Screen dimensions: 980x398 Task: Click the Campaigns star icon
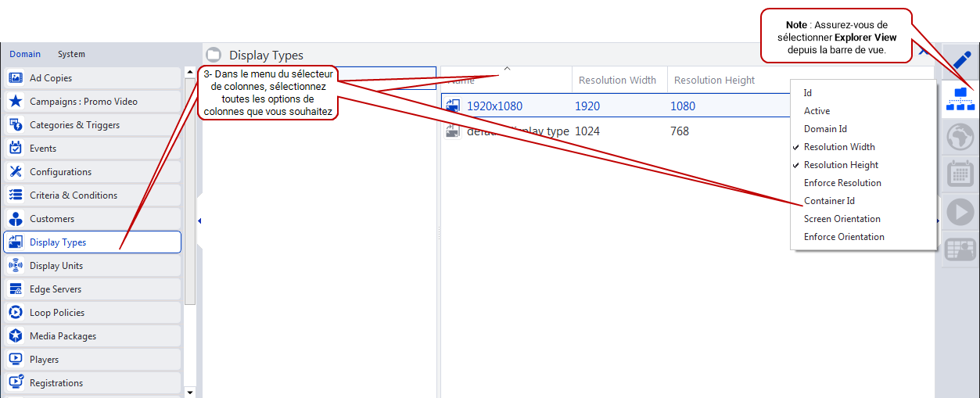click(15, 102)
